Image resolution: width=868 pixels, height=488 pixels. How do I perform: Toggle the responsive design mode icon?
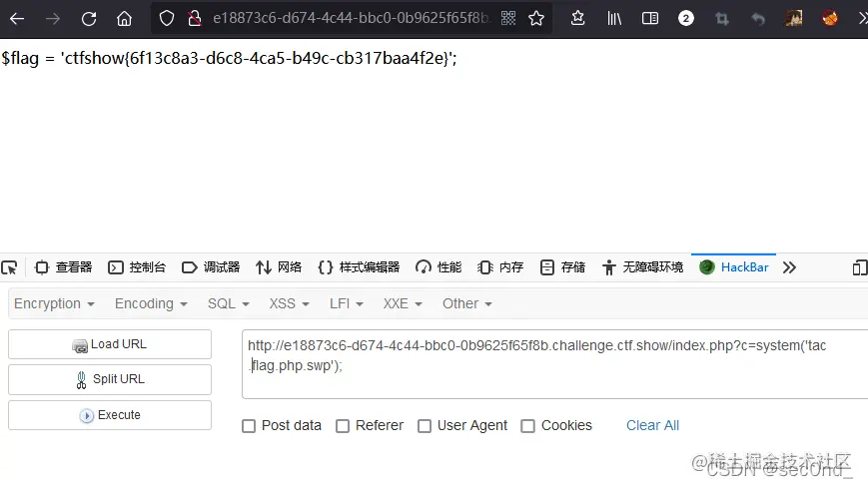(860, 267)
